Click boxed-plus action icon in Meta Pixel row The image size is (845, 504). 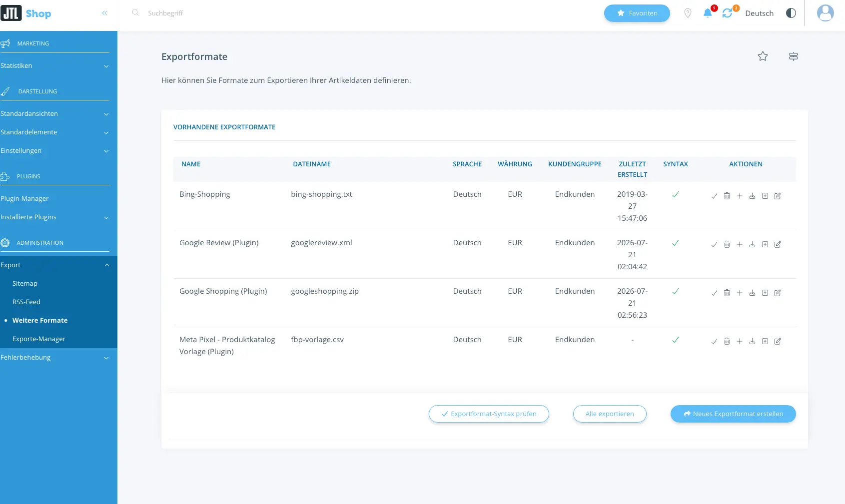(765, 341)
